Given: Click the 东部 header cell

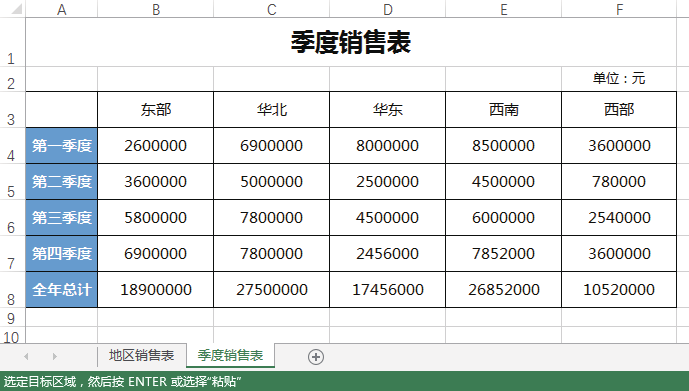Looking at the screenshot, I should tap(156, 110).
